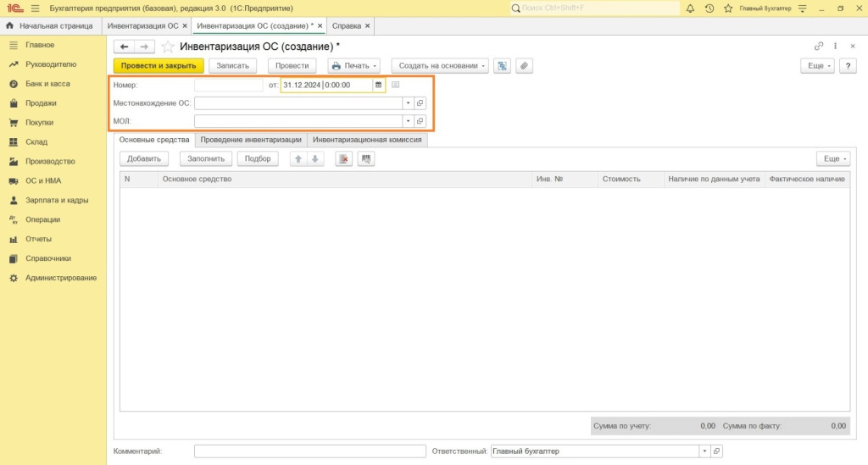Click the home icon of Начальная страница
The width and height of the screenshot is (868, 465).
(9, 26)
